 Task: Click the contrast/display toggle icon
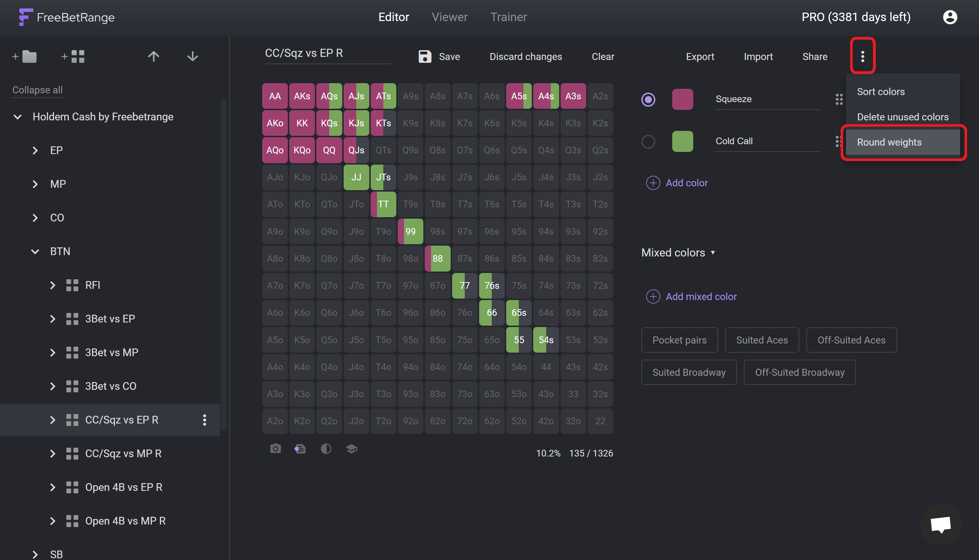[326, 449]
